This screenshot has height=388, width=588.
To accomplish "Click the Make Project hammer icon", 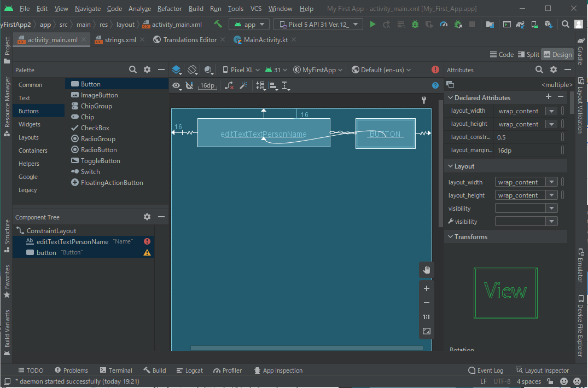I will (218, 24).
